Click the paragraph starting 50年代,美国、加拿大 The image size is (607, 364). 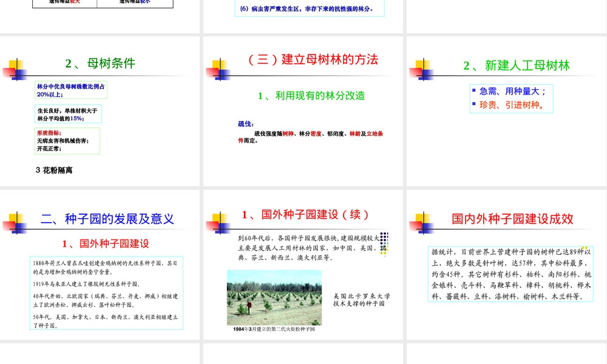105,321
